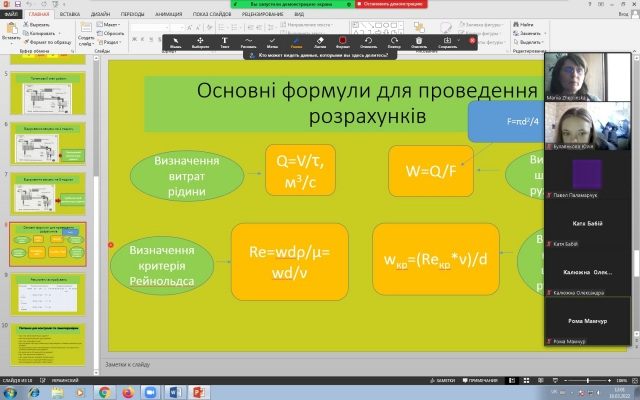
Task: Open the Section dropdown
Action: [x=112, y=41]
